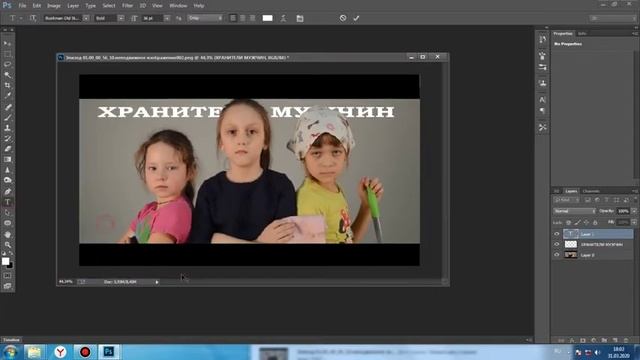Open the Bold font style dropdown

point(121,18)
